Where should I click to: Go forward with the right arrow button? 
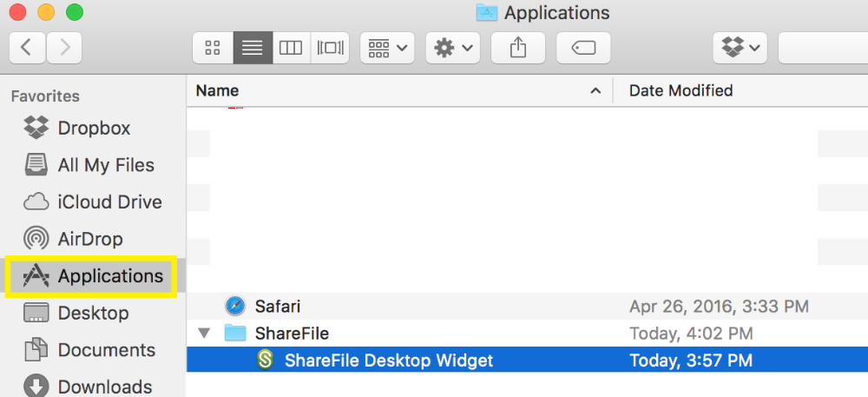tap(64, 48)
